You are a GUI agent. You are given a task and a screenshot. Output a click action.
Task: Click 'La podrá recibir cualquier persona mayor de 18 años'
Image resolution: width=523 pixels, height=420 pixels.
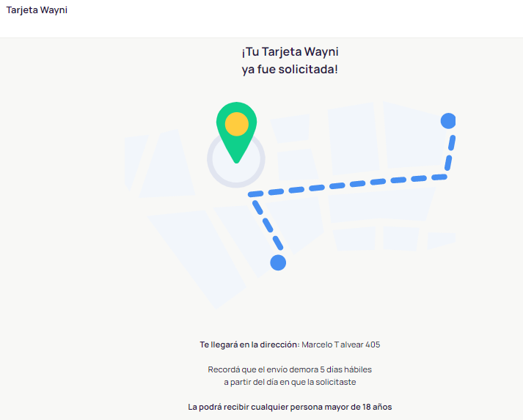pyautogui.click(x=290, y=407)
